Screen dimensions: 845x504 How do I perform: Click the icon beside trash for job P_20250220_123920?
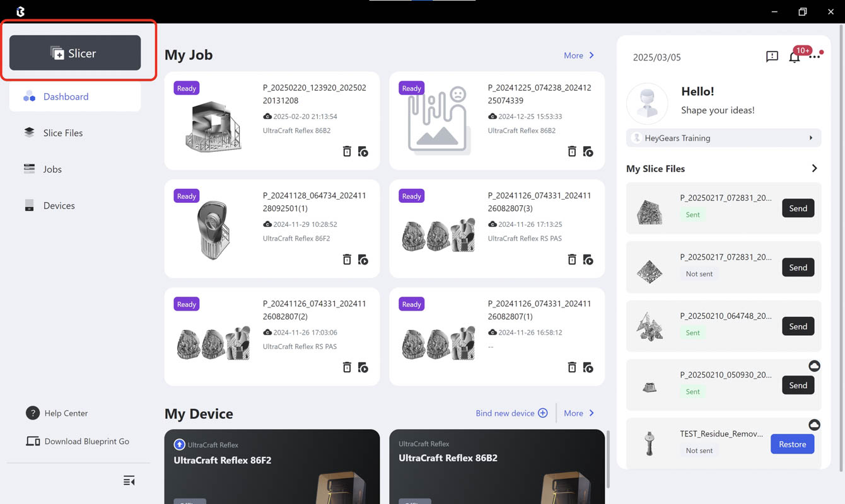point(363,151)
